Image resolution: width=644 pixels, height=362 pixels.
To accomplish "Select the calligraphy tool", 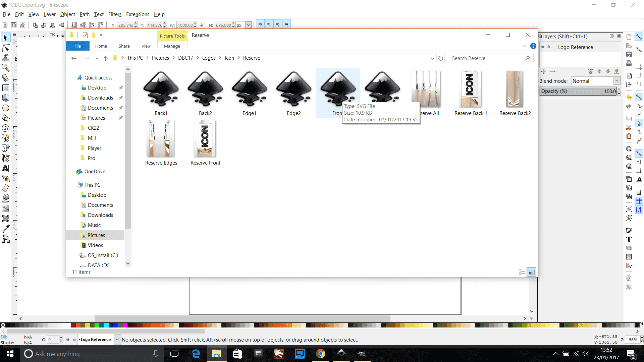I will click(5, 158).
